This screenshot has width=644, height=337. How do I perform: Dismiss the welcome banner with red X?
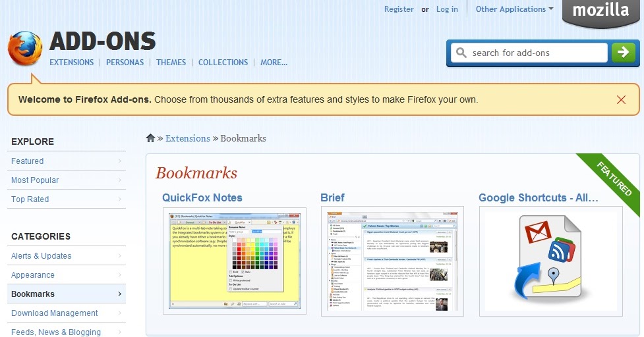coord(621,99)
